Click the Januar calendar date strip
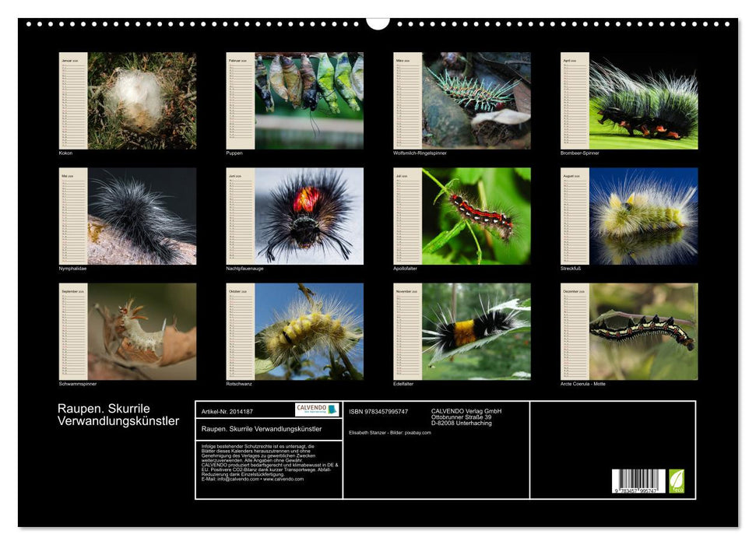Image resolution: width=756 pixels, height=545 pixels. 73,100
